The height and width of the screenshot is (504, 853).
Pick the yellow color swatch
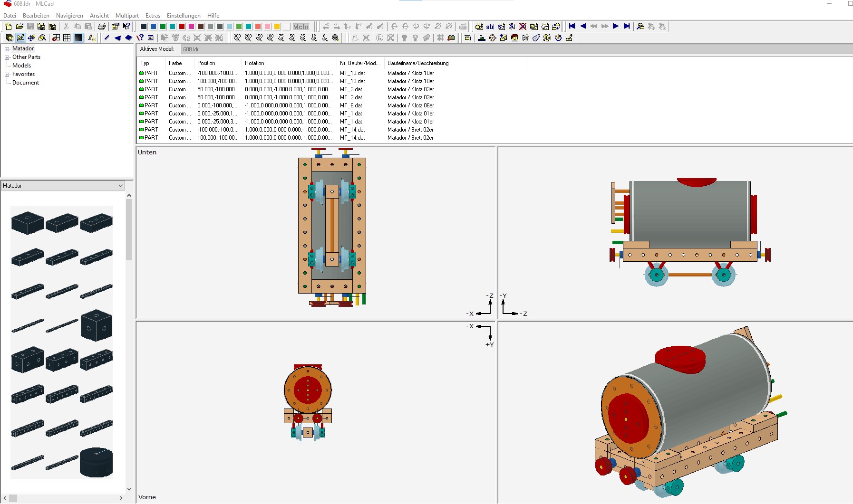point(277,27)
